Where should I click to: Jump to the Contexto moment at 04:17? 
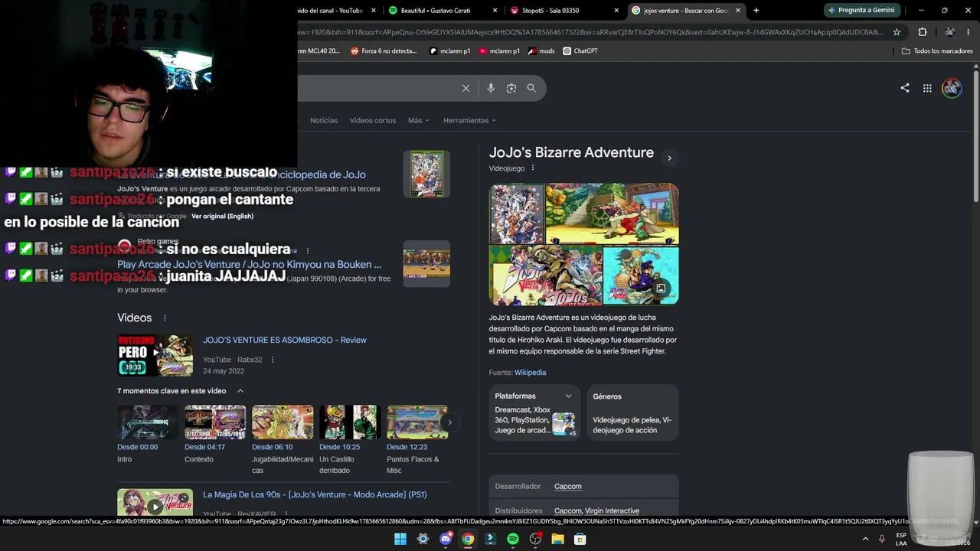click(215, 422)
